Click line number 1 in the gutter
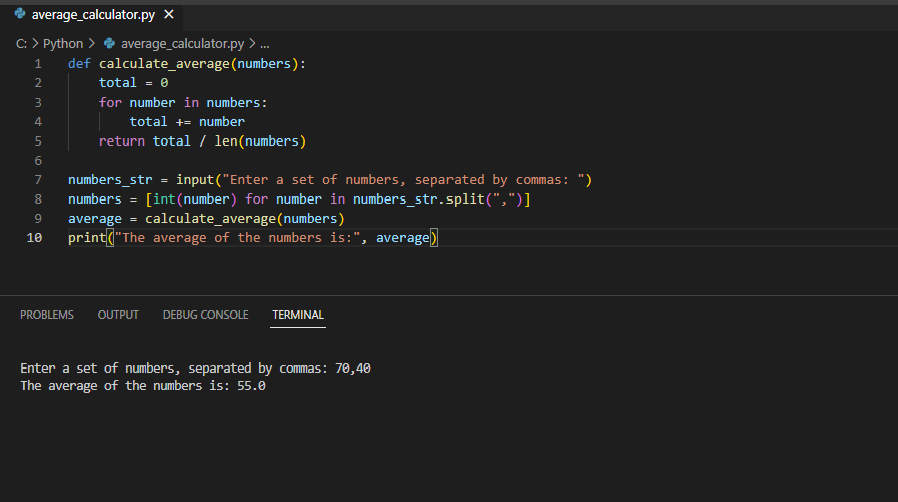The height and width of the screenshot is (502, 898). [38, 64]
